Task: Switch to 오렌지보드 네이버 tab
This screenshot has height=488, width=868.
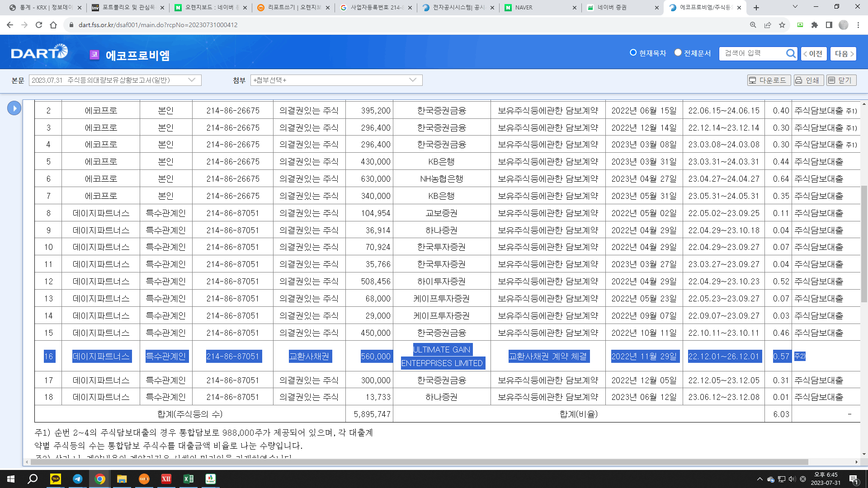Action: (211, 8)
